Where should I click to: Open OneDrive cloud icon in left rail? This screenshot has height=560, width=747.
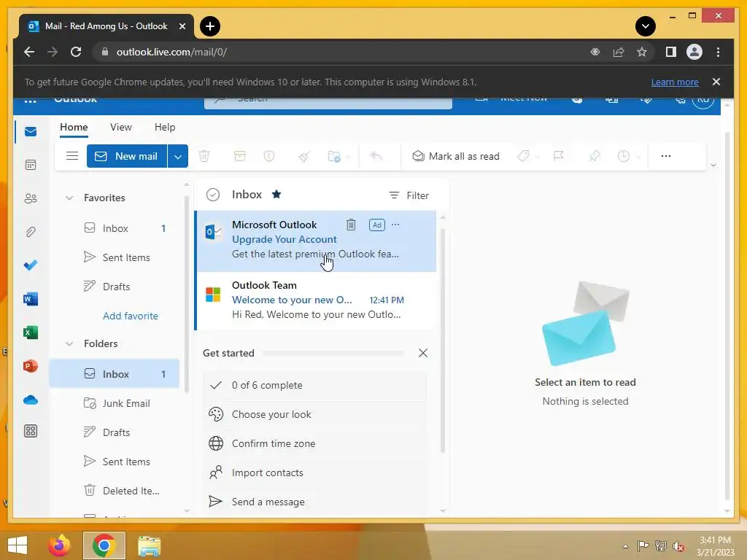pos(31,400)
